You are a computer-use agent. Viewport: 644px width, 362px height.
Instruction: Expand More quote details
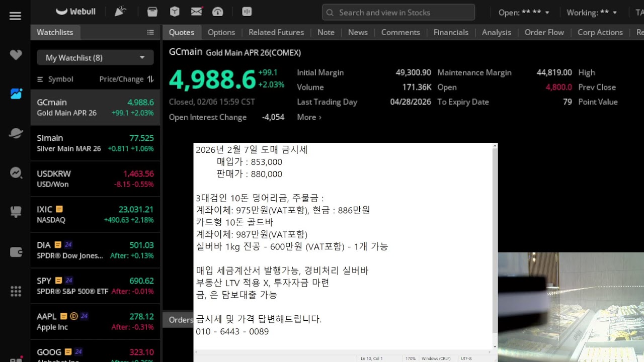pos(309,117)
